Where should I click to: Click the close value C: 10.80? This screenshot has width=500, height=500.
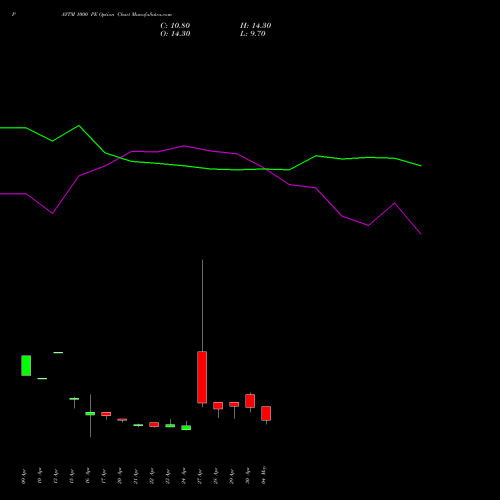pos(175,26)
